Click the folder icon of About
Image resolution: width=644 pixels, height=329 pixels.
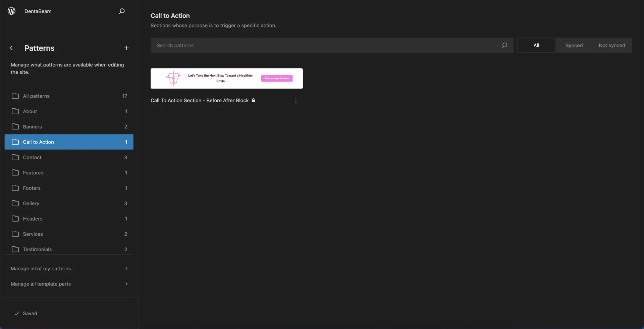point(15,111)
